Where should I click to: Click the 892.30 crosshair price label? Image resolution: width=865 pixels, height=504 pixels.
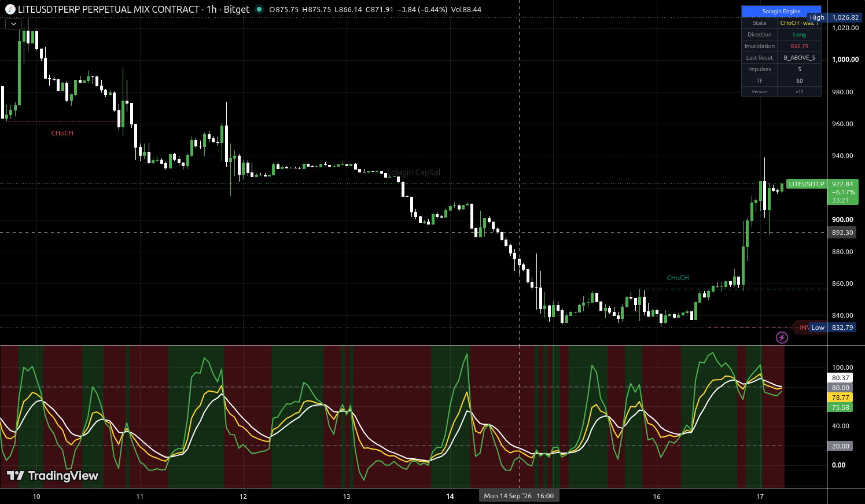842,233
